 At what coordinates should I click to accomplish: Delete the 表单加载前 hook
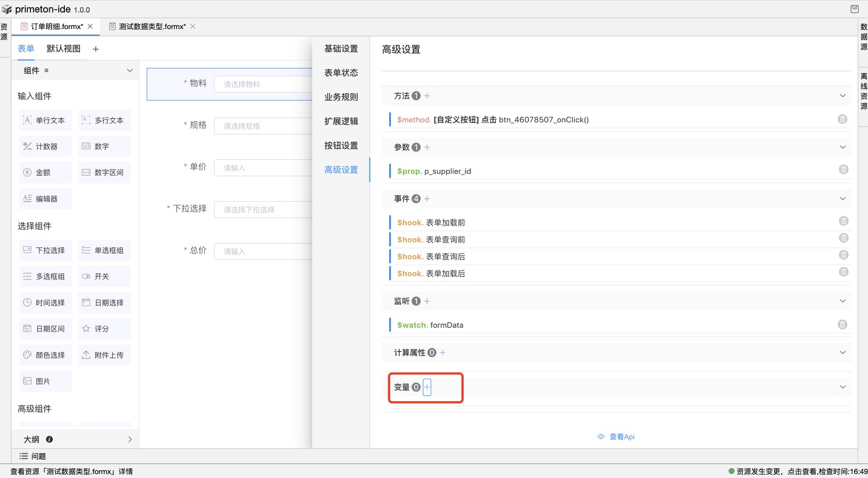tap(843, 221)
